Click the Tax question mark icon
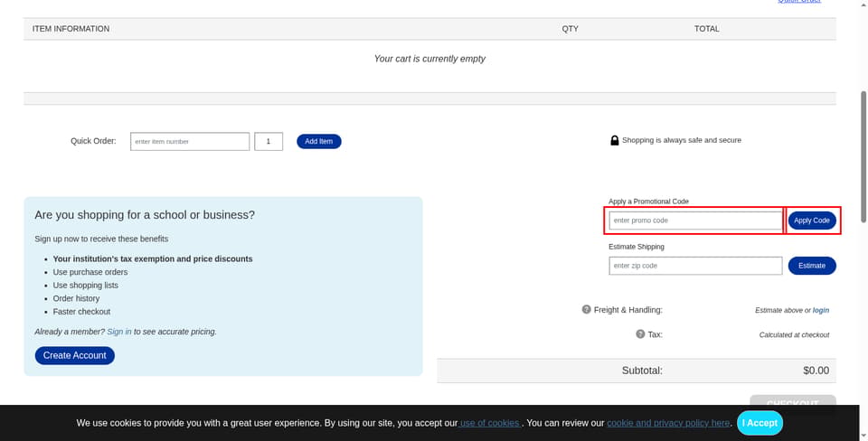868x441 pixels. [x=640, y=334]
